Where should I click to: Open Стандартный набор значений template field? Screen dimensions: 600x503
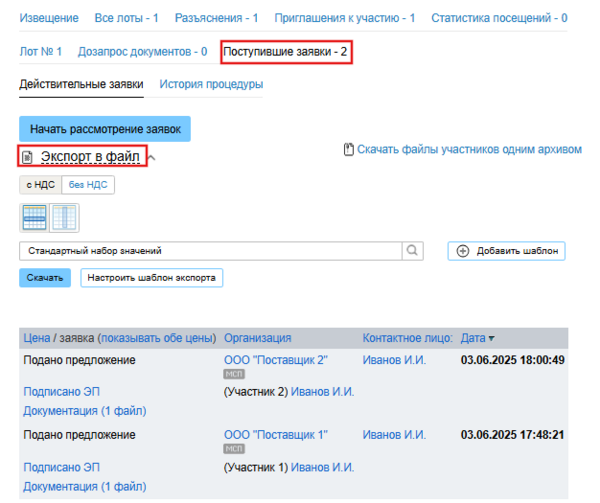click(210, 251)
